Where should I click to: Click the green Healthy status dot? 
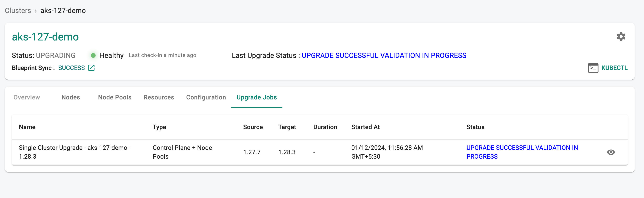pyautogui.click(x=93, y=55)
